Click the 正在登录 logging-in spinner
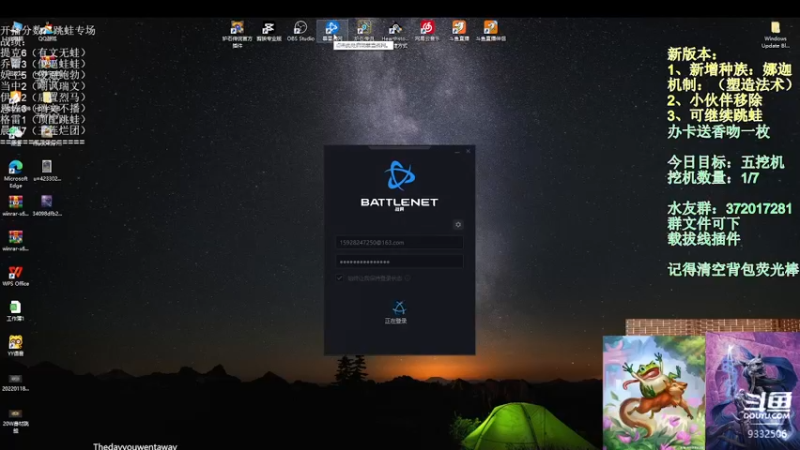 398,308
